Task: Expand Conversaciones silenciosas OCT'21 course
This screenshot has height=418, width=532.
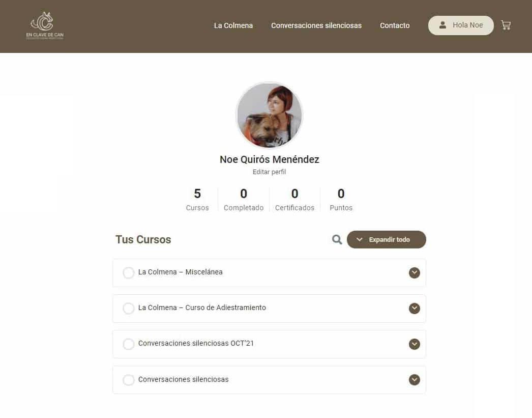Action: pyautogui.click(x=415, y=344)
